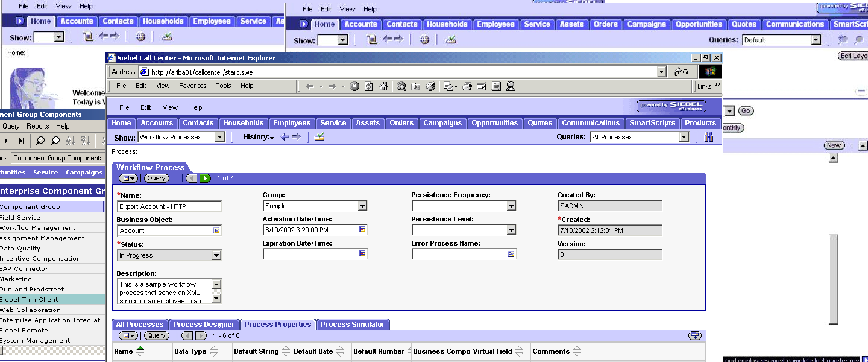868x362 pixels.
Task: Open the Business Object pick icon
Action: pos(216,230)
